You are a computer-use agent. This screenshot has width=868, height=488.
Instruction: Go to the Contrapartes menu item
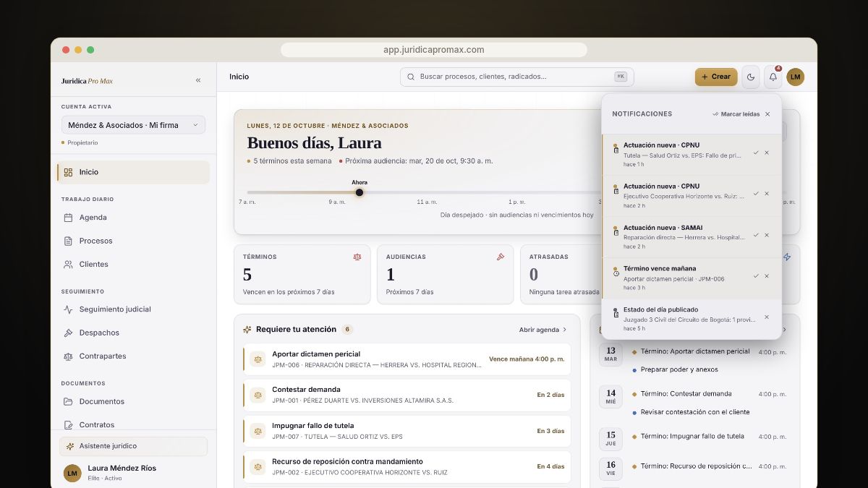tap(133, 356)
